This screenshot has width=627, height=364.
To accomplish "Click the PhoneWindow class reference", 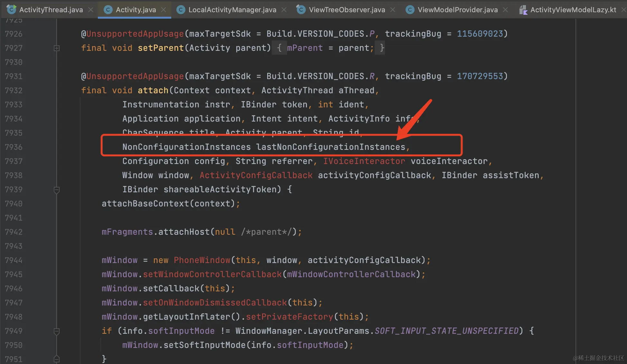I will (202, 260).
